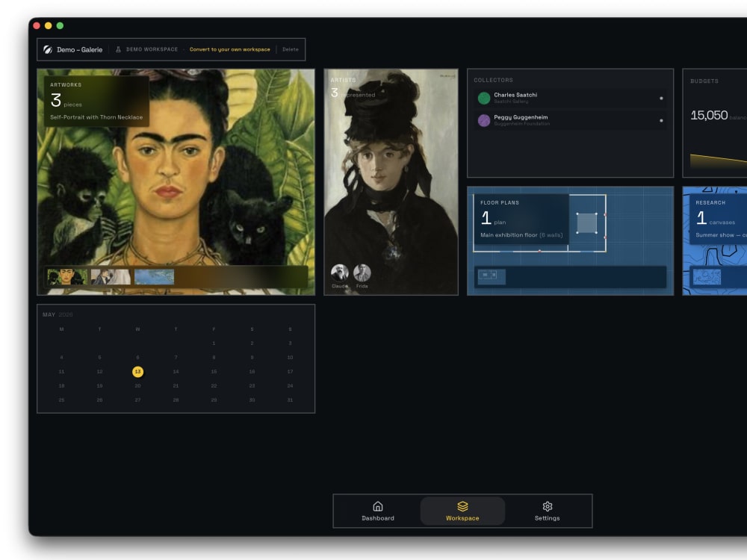
Task: Switch to the Settings tab
Action: click(x=548, y=511)
